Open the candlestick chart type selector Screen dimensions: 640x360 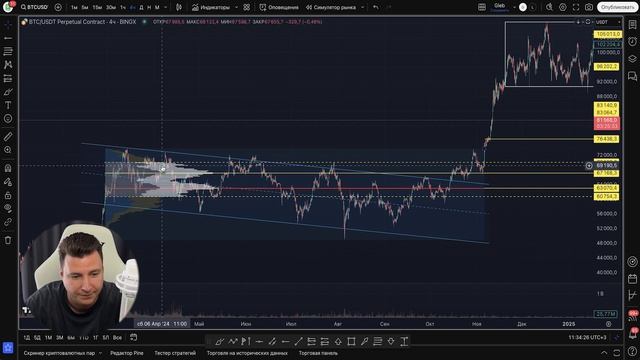point(179,7)
